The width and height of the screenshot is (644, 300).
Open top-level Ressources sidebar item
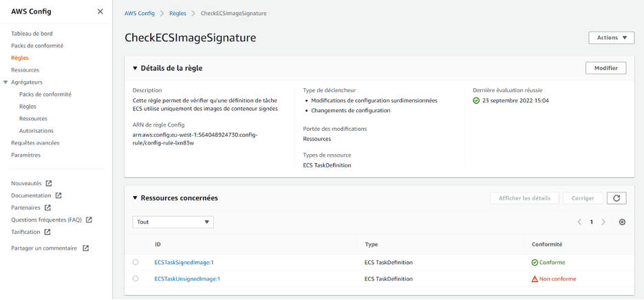coord(25,70)
